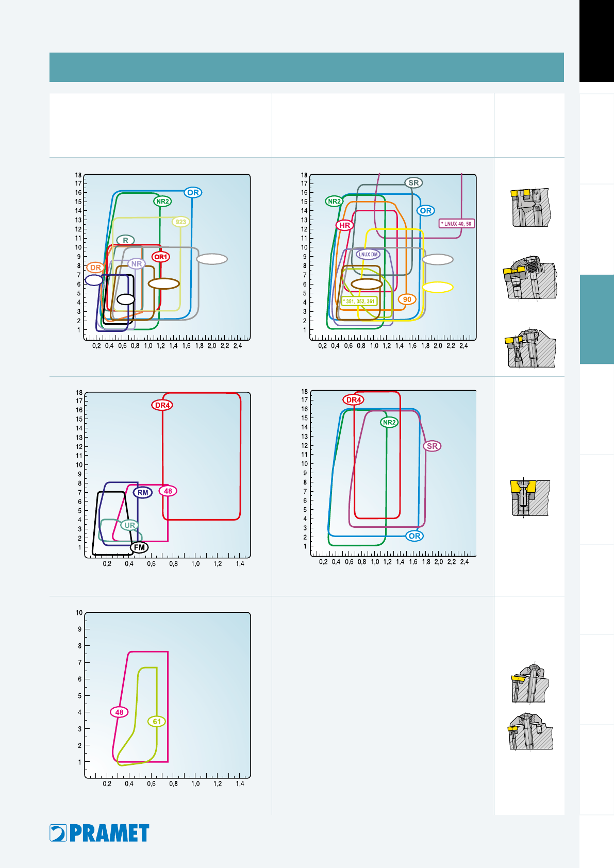Viewport: 614px width, 868px height.
Task: Click the PRAMET logo at page bottom
Action: click(x=99, y=833)
